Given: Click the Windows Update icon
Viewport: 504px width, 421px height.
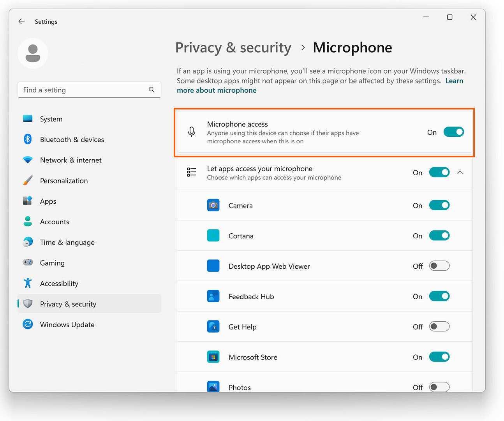Looking at the screenshot, I should 28,324.
